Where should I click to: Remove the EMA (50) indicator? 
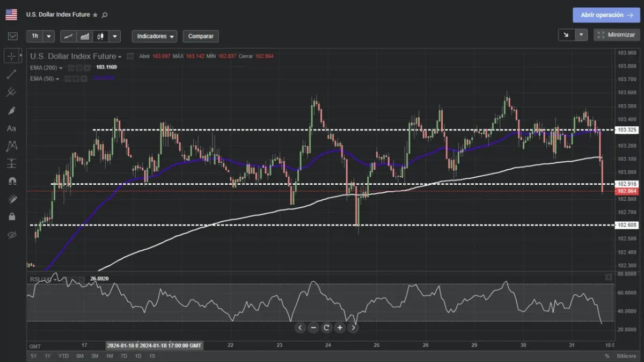[83, 79]
